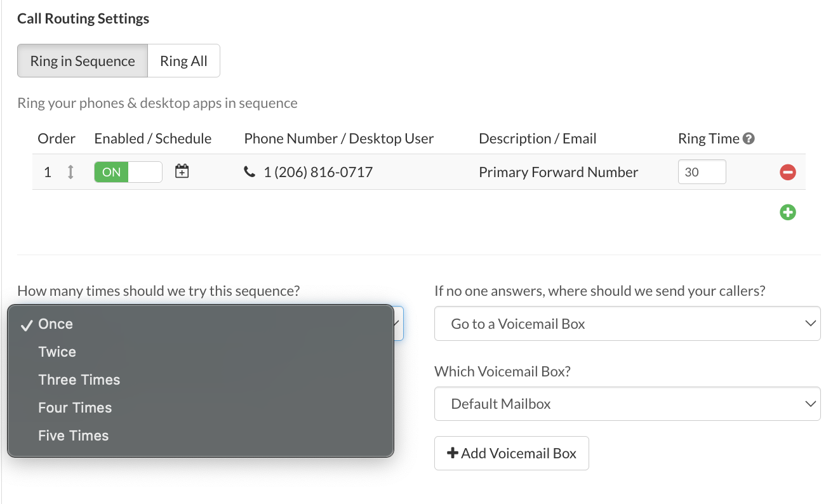Click the Phone Number / Desktop User header
Screen dimensions: 833x504
click(339, 138)
